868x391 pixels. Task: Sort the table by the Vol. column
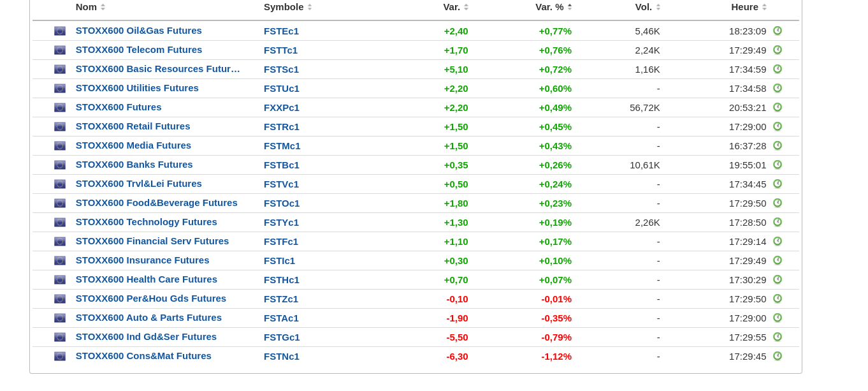click(658, 7)
